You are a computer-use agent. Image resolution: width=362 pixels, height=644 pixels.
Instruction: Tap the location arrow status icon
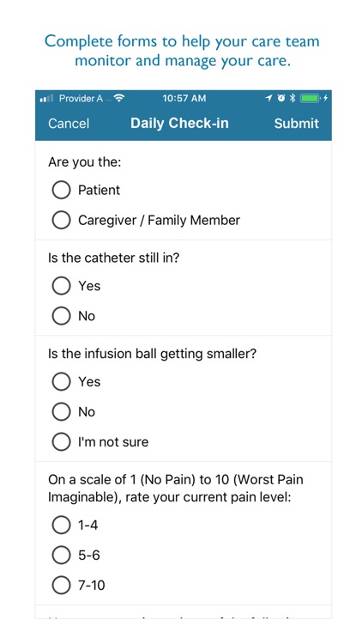pos(268,98)
